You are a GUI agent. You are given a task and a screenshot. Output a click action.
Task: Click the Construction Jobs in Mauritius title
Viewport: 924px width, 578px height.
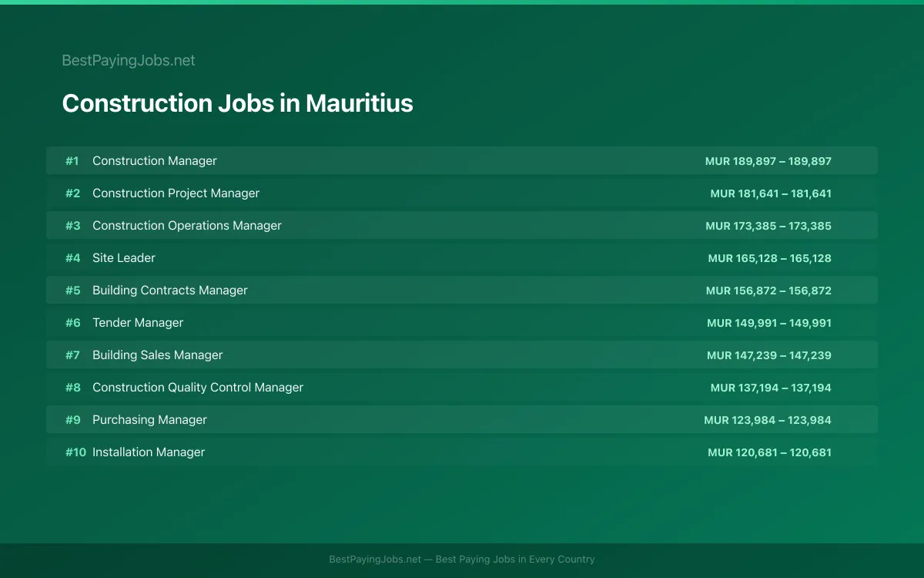tap(237, 103)
